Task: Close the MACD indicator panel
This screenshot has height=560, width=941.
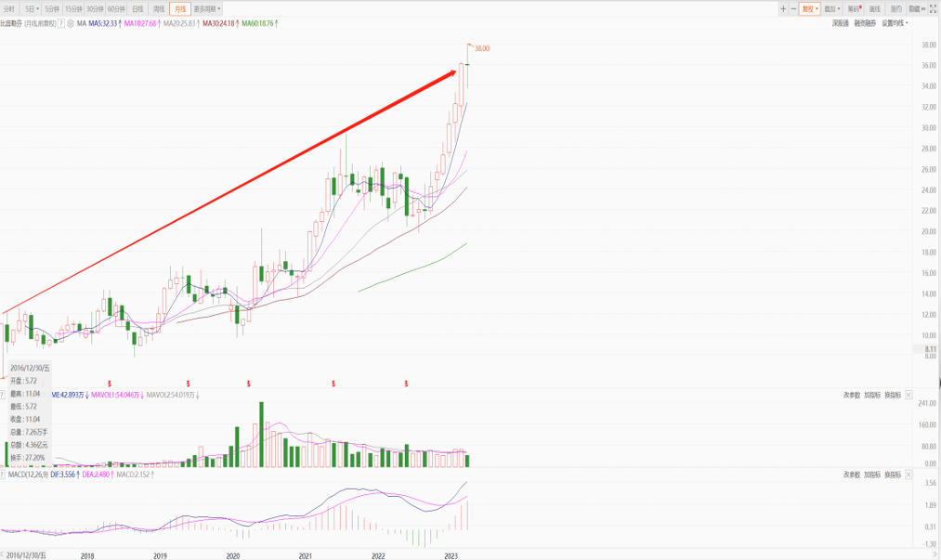Action: (908, 475)
